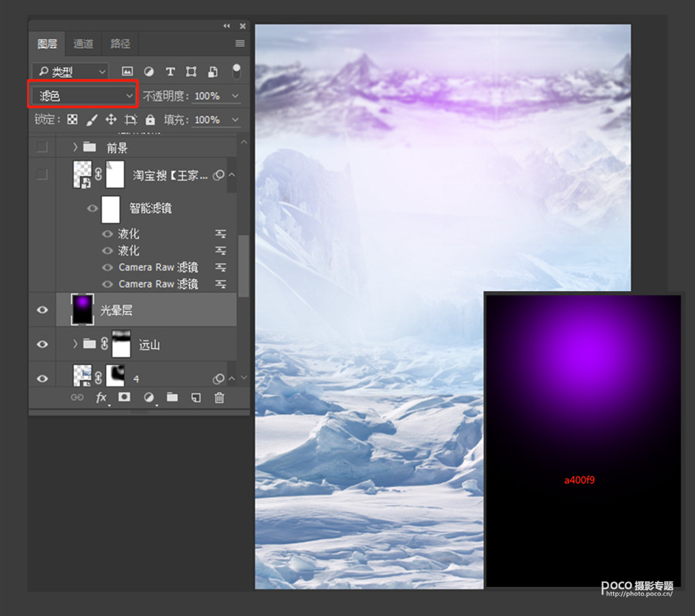
Task: Select layer 4 mask thumbnail
Action: pyautogui.click(x=115, y=375)
